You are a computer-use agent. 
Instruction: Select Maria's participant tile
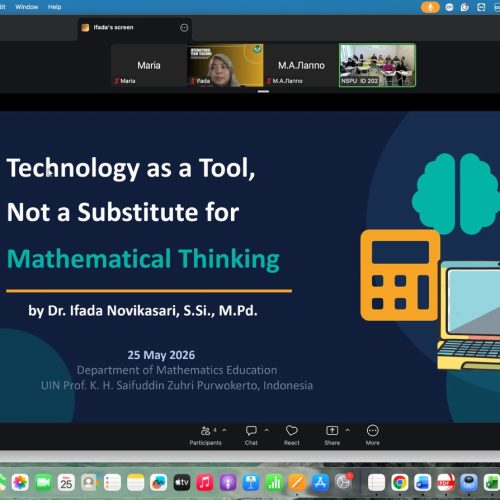click(x=149, y=65)
